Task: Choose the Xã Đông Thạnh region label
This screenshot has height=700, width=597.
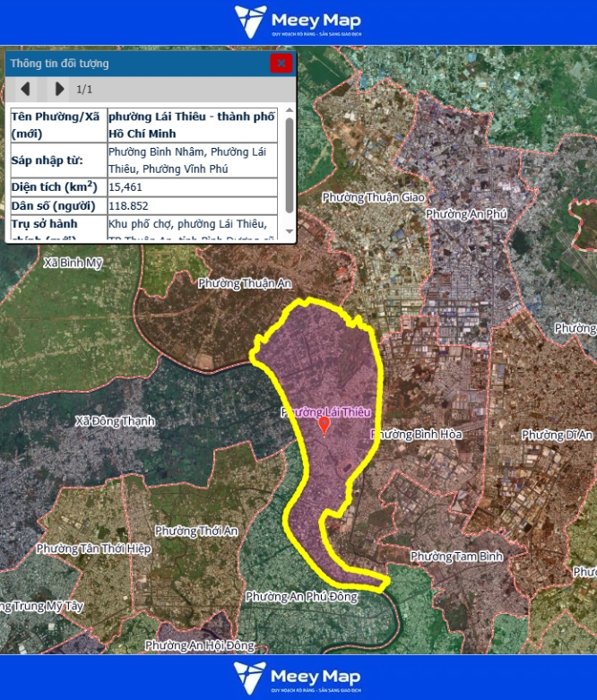Action: pyautogui.click(x=115, y=420)
